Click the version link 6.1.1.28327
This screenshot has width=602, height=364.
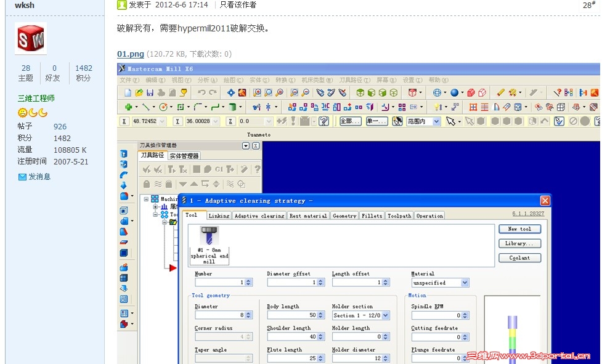click(x=528, y=214)
